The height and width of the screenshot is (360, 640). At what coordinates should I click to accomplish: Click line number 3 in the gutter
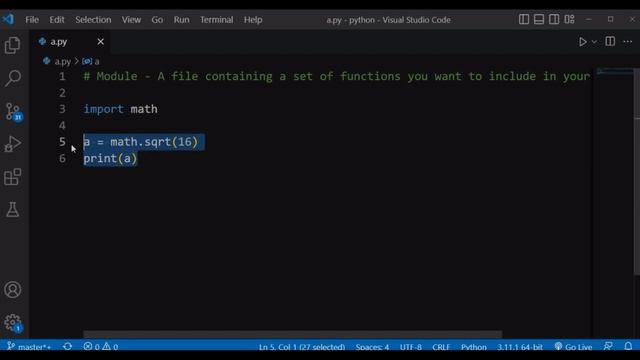pos(62,109)
